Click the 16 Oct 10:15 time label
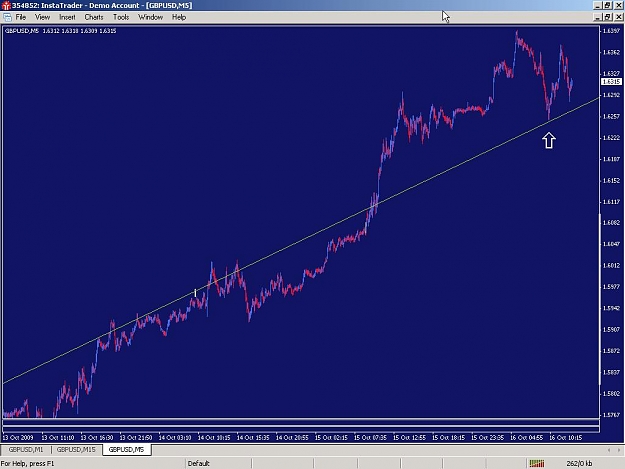This screenshot has height=469, width=625. point(566,438)
